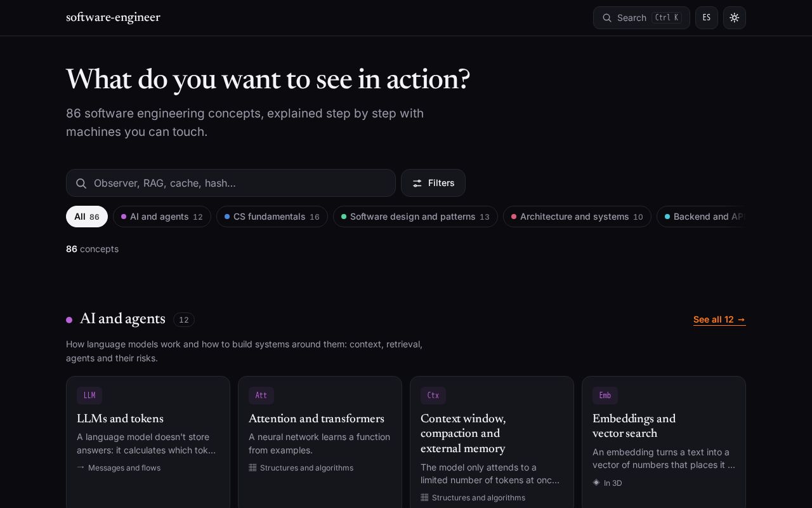Image resolution: width=812 pixels, height=508 pixels.
Task: Click the magnifier icon in header search
Action: (607, 18)
